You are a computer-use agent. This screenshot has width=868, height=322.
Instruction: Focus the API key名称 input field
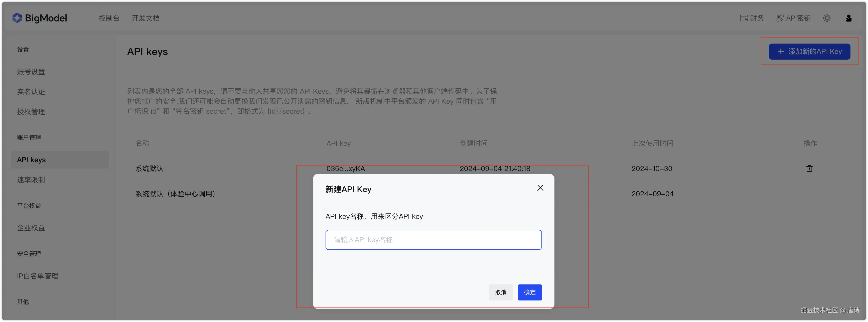(433, 240)
